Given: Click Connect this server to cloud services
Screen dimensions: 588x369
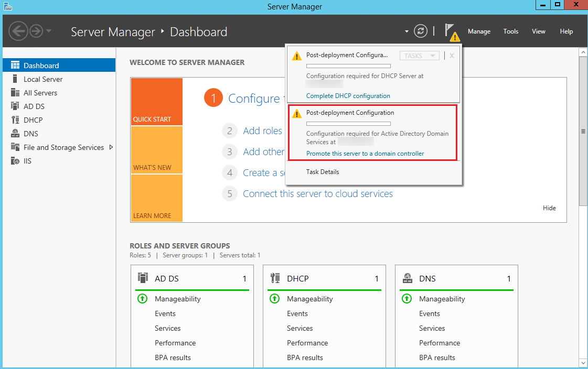Looking at the screenshot, I should click(x=318, y=194).
